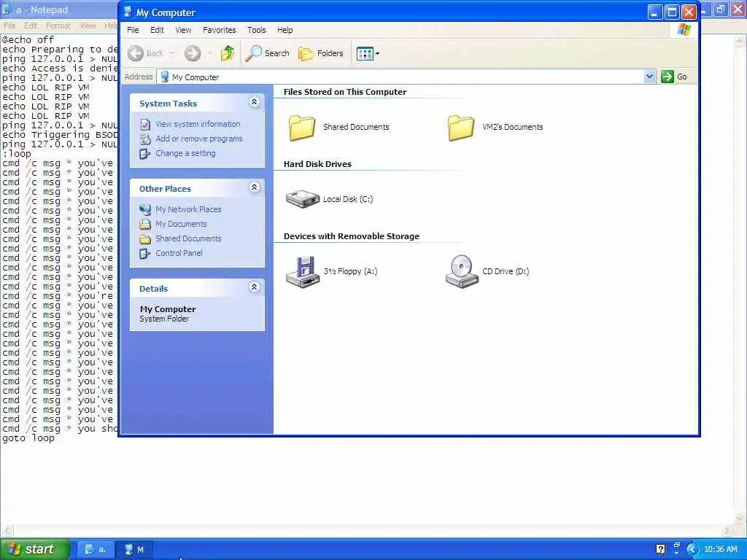Viewport: 747px width, 560px height.
Task: Open the File menu in Notepad
Action: click(9, 26)
